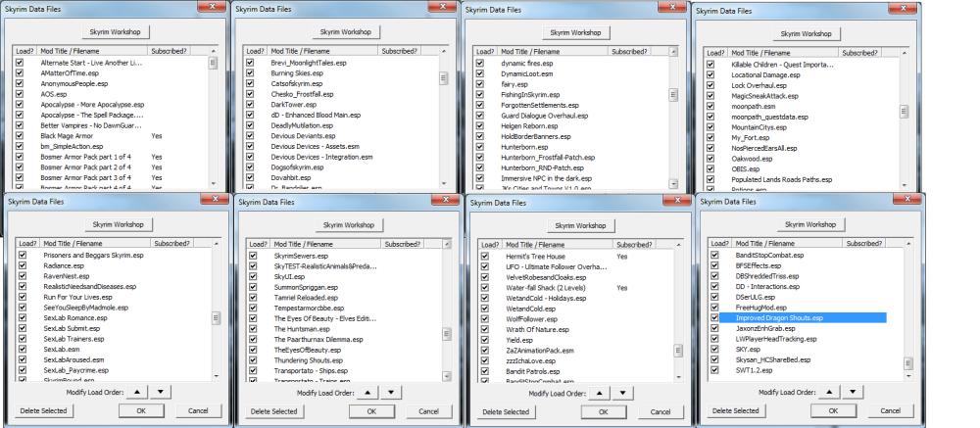The image size is (980, 428).
Task: Move up load order in WolfFollower.esp window
Action: (x=599, y=394)
